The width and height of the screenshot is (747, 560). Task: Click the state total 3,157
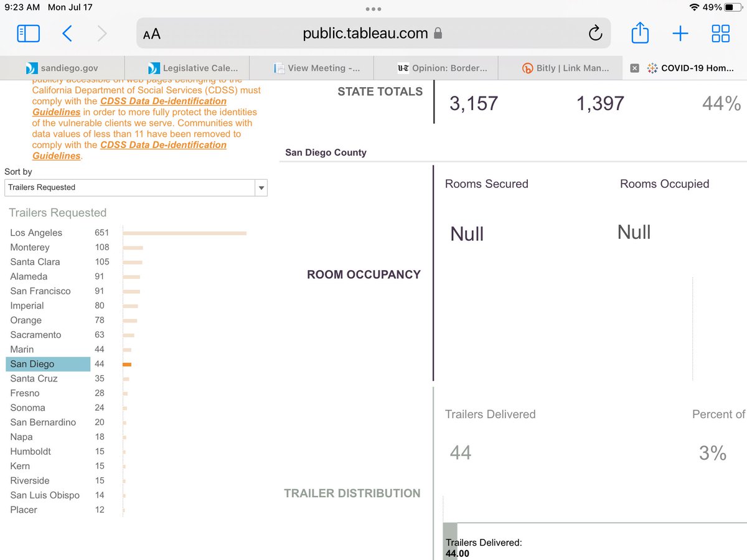474,104
